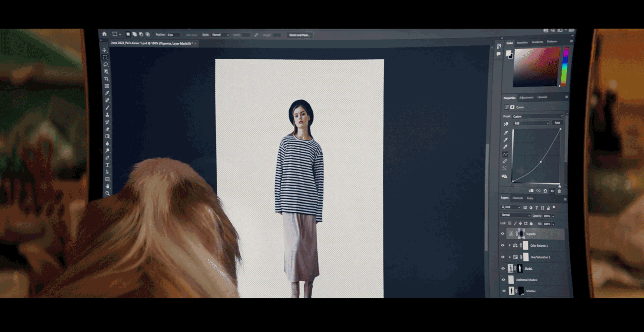Open the Opacity slider dropdown arrow
Viewport: 644px width, 332px height.
[x=553, y=216]
